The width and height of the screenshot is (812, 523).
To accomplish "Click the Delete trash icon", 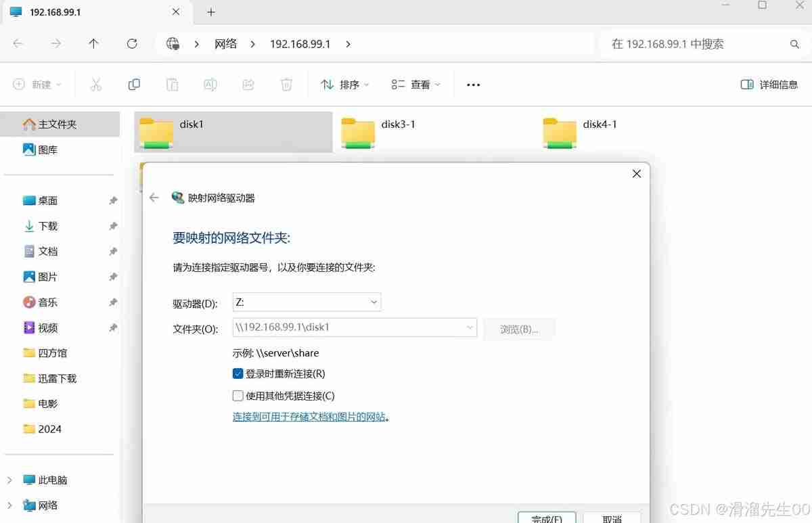I will point(286,84).
